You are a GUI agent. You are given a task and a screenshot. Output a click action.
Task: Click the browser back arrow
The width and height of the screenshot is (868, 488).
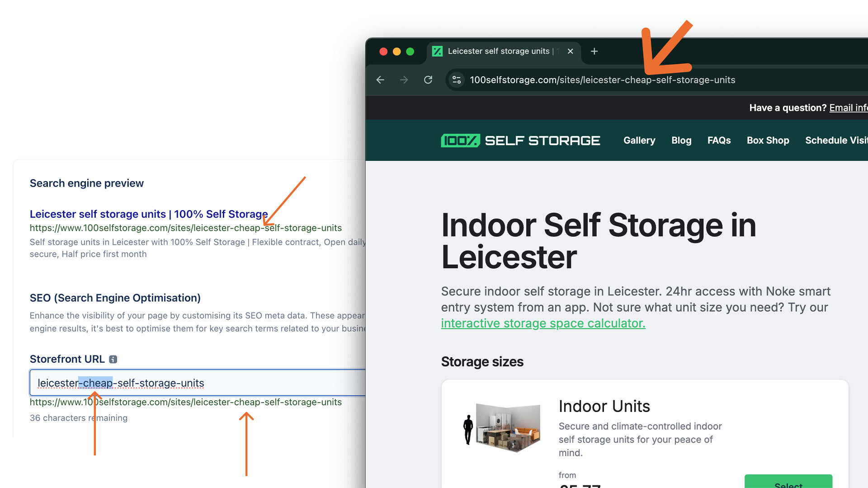pyautogui.click(x=380, y=80)
